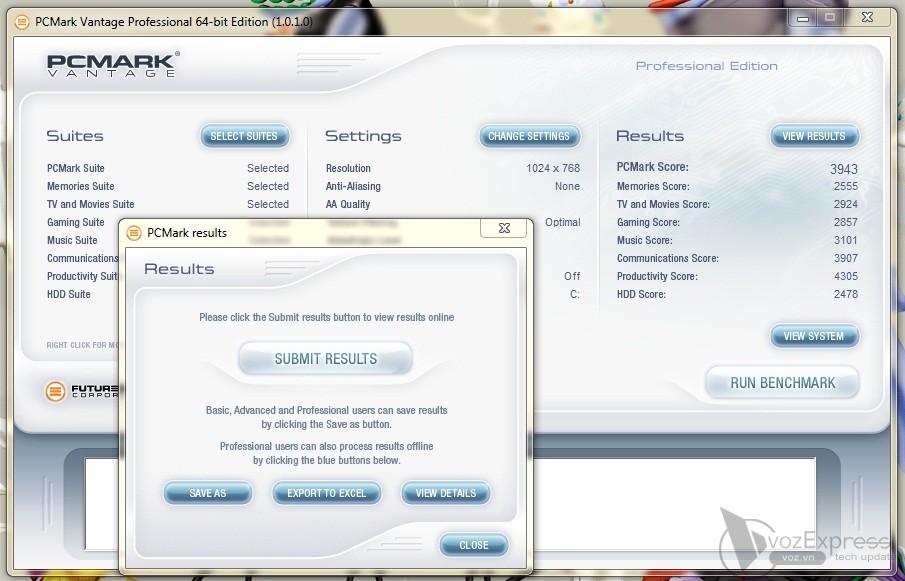The height and width of the screenshot is (581, 905).
Task: Open the View System button
Action: tap(813, 336)
